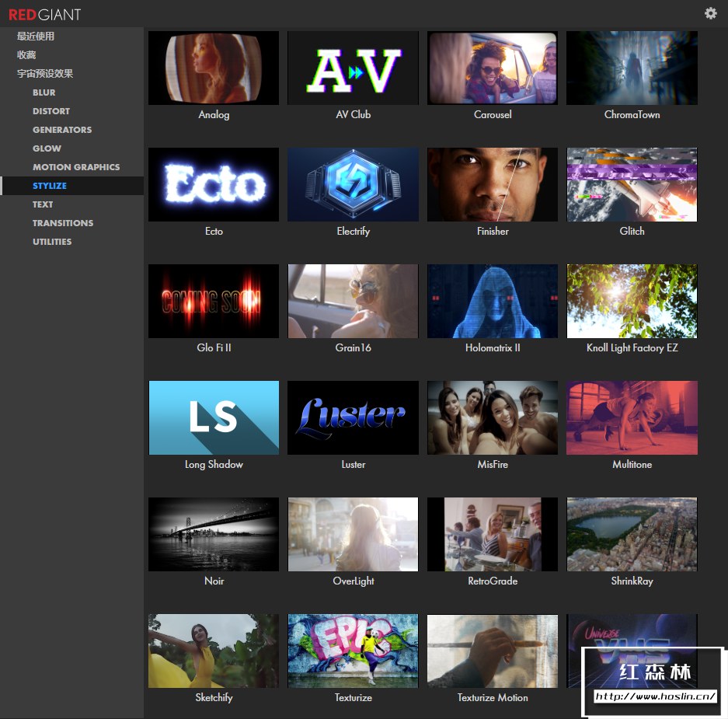Pick the Luster effect thumbnail
Image resolution: width=728 pixels, height=719 pixels.
(x=353, y=417)
